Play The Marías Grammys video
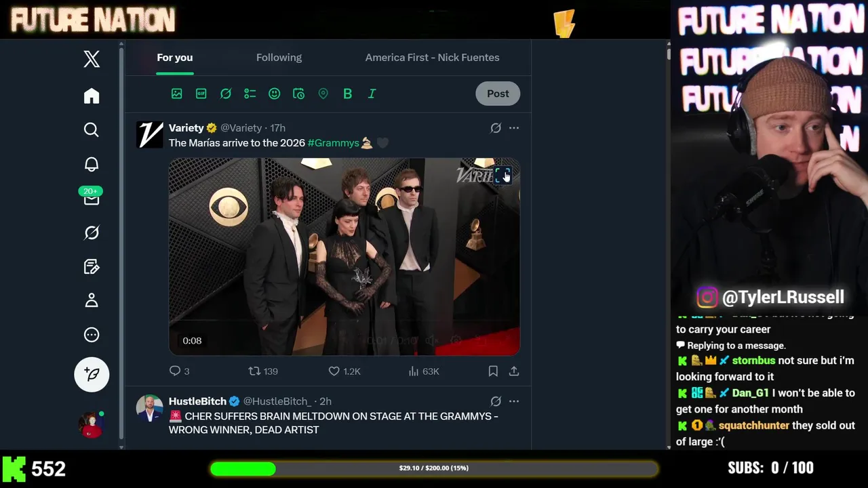 pos(344,257)
